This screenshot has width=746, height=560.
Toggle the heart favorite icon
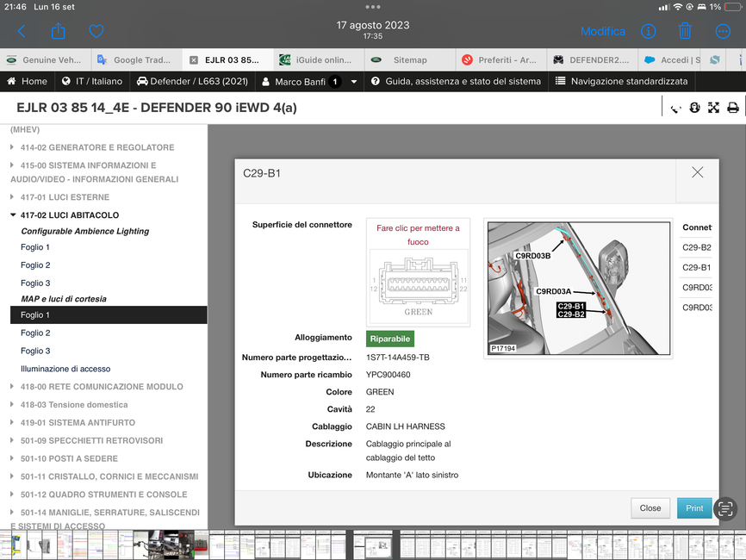[x=96, y=31]
